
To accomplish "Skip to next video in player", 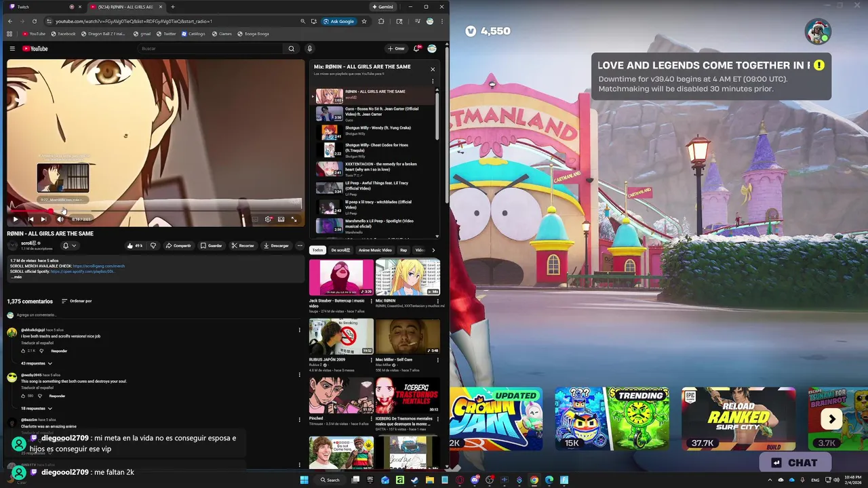I will pyautogui.click(x=43, y=219).
